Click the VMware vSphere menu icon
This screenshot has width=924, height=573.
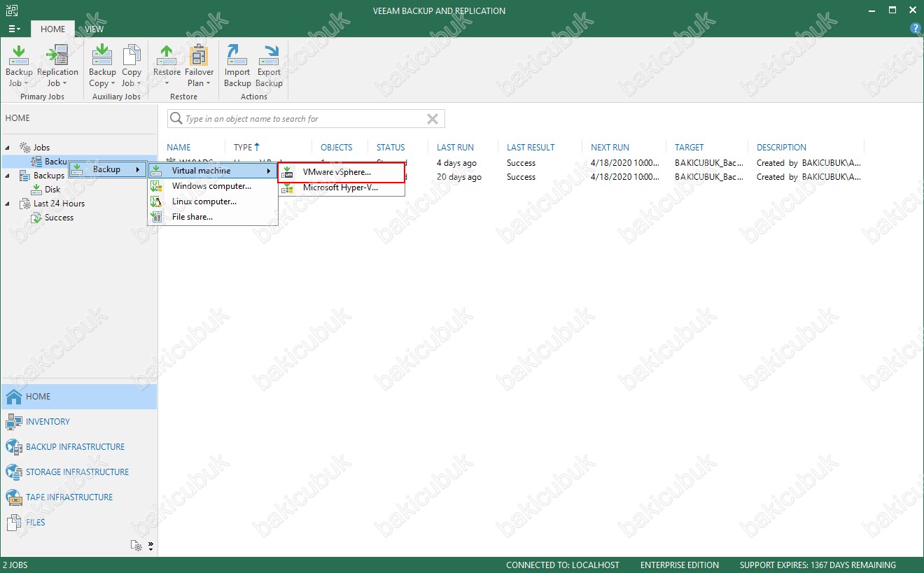click(x=287, y=172)
